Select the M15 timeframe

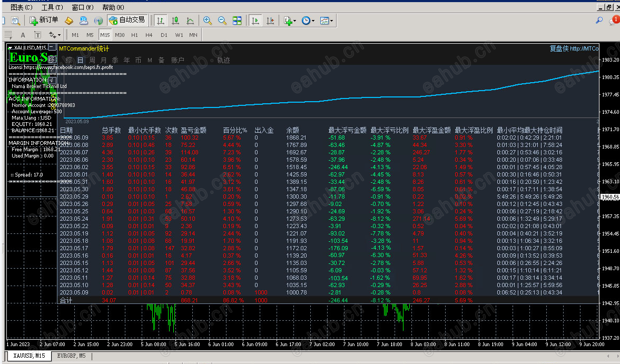pos(105,35)
